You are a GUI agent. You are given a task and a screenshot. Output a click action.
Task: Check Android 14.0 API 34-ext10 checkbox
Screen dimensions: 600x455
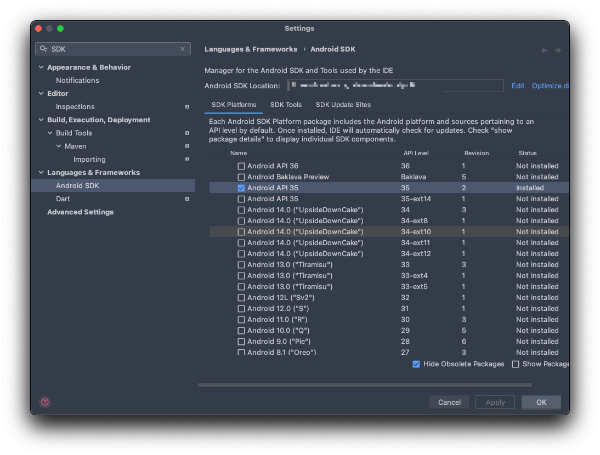coord(241,232)
